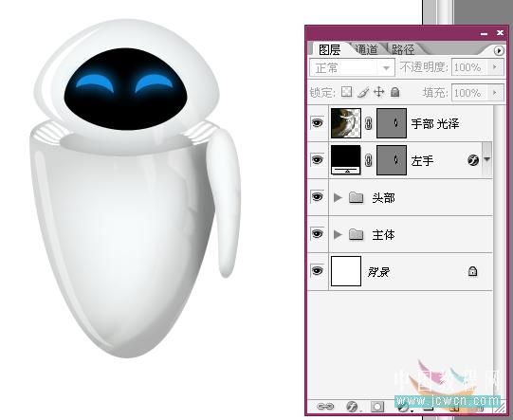Click the lock icon on 背景 layer
Viewport: 513px width, 420px height.
[472, 271]
